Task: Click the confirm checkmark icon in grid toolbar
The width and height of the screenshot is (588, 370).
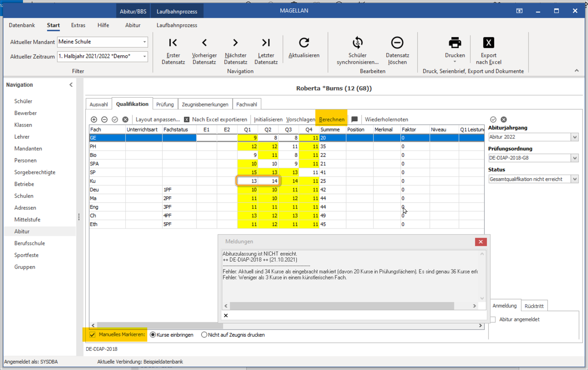Action: point(115,119)
